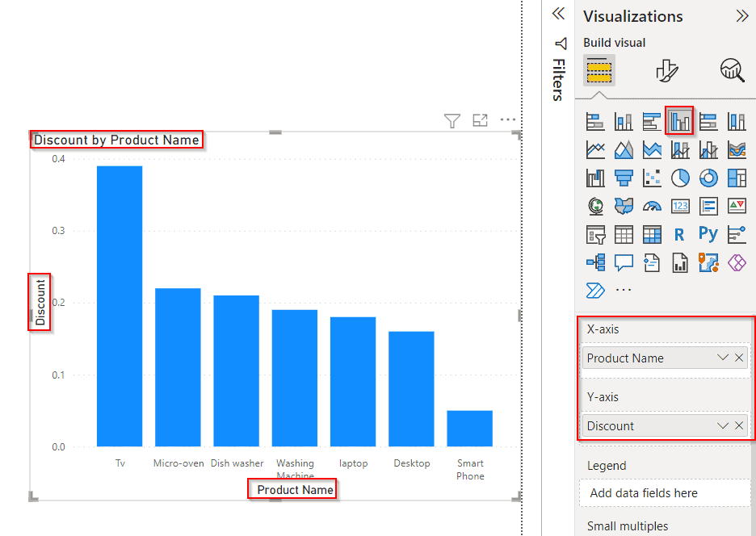The width and height of the screenshot is (756, 536).
Task: Open the Build visual tab
Action: [598, 70]
